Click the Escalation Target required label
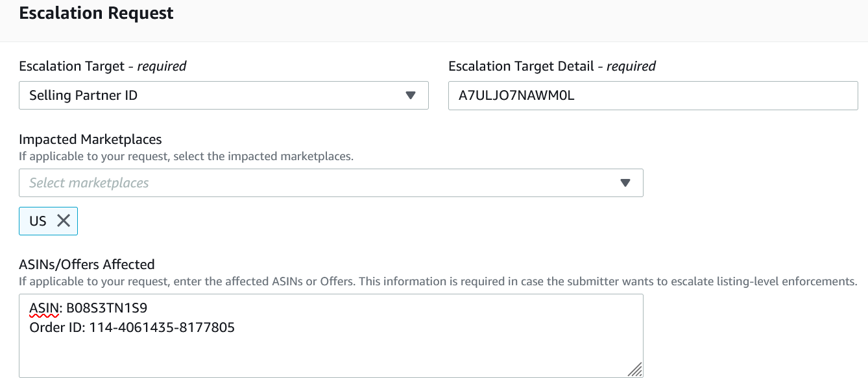 [x=103, y=66]
